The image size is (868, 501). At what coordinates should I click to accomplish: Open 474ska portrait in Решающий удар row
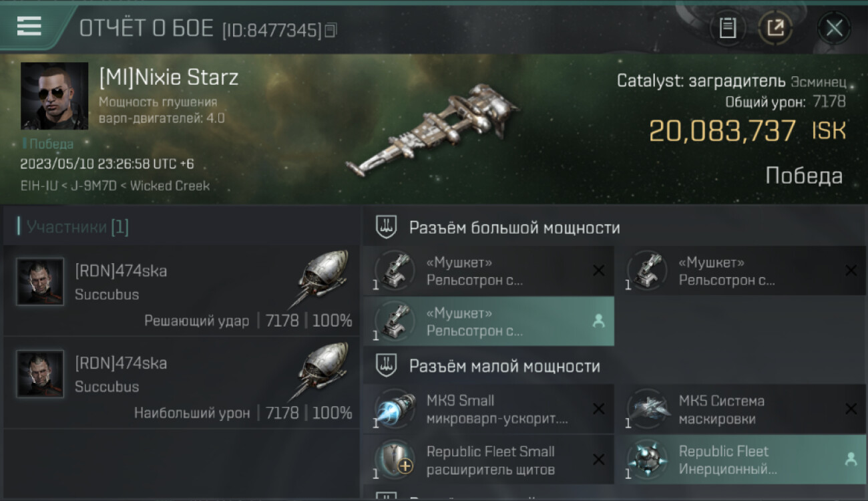pyautogui.click(x=41, y=282)
